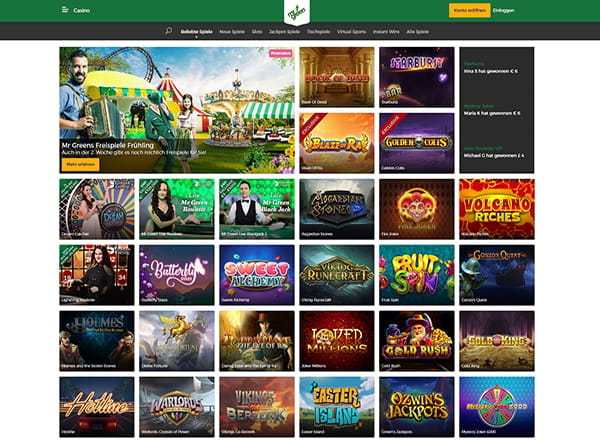
Task: Open the Dream Catcher live game
Action: tap(97, 209)
